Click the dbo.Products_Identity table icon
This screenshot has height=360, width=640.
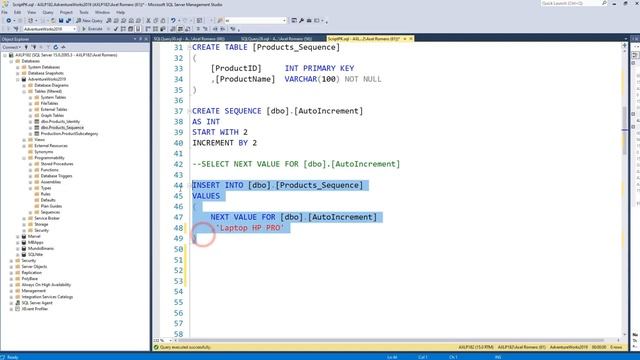(37, 122)
